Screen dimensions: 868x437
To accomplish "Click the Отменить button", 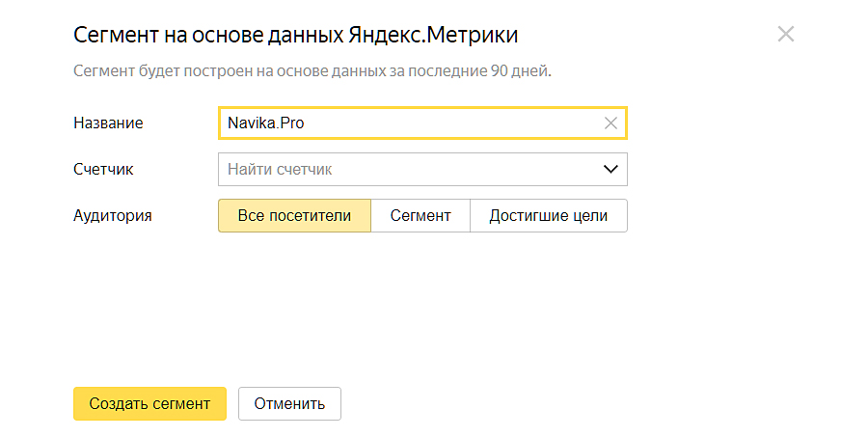I will [289, 403].
